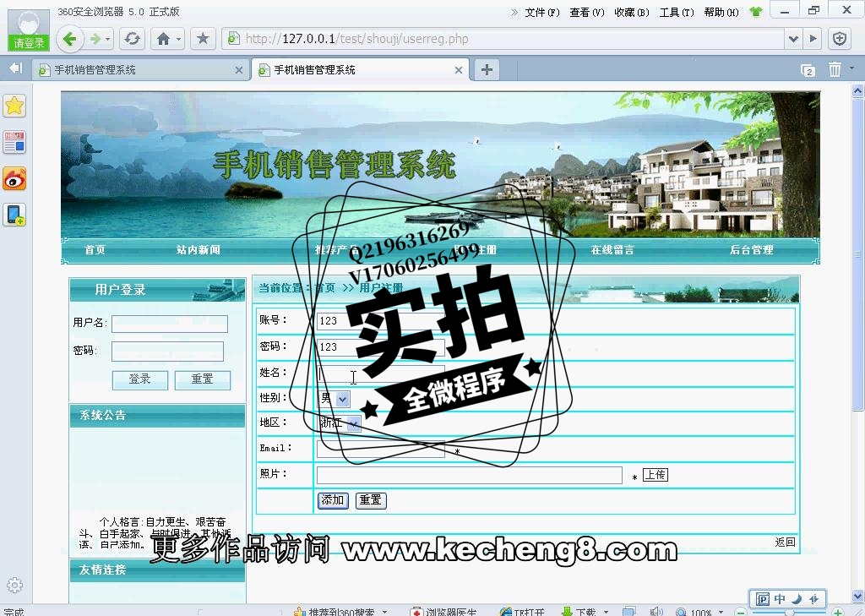Click the green shirt skin icon
865x616 pixels.
(755, 12)
